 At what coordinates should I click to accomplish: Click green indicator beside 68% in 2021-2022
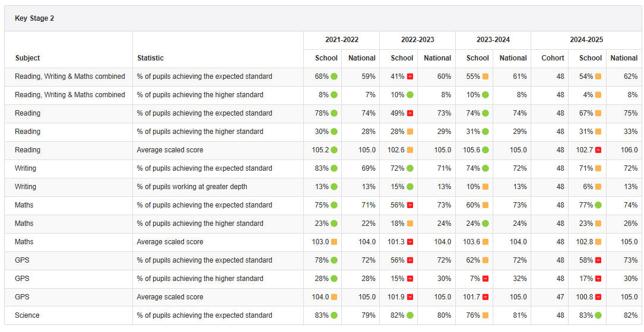tap(334, 76)
